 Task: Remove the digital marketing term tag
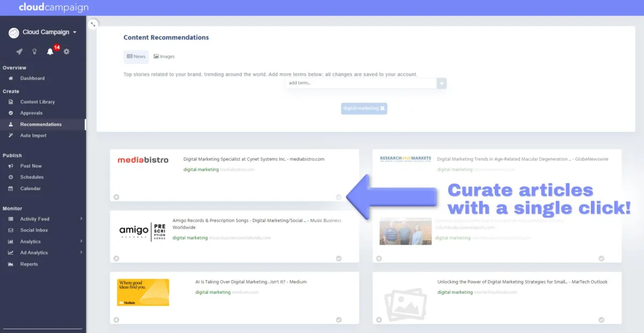[x=382, y=108]
